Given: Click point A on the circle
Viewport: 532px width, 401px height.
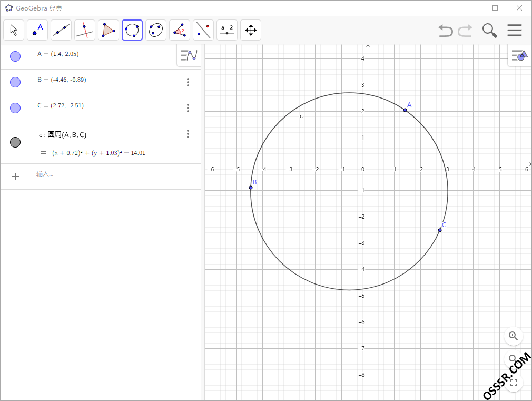Looking at the screenshot, I should pyautogui.click(x=405, y=110).
